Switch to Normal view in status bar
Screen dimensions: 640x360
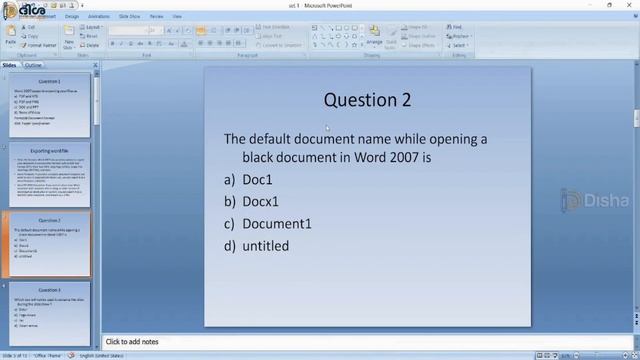pyautogui.click(x=540, y=356)
